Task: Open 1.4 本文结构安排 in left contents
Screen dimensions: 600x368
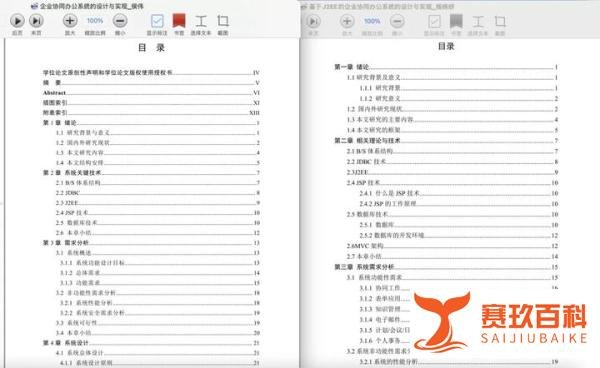Action: (158, 163)
